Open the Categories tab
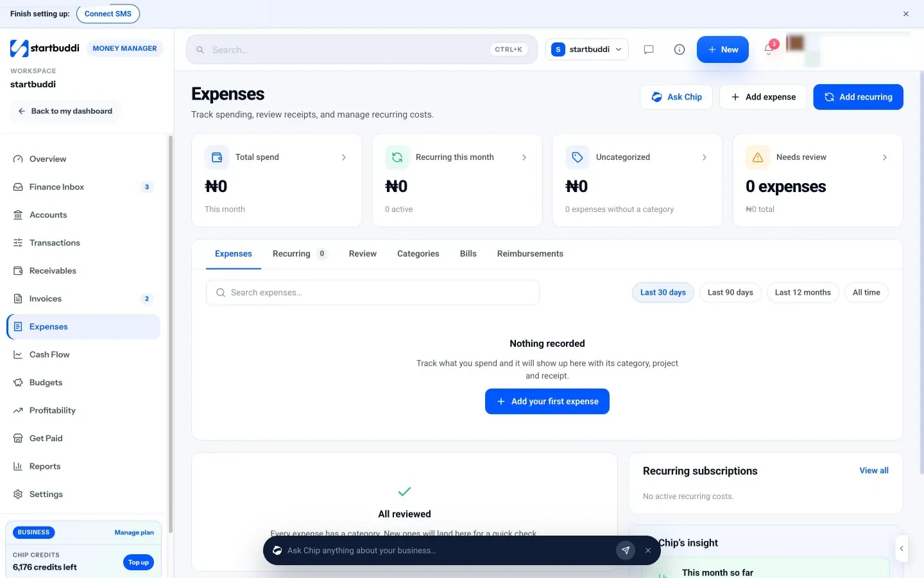The image size is (924, 578). click(418, 254)
